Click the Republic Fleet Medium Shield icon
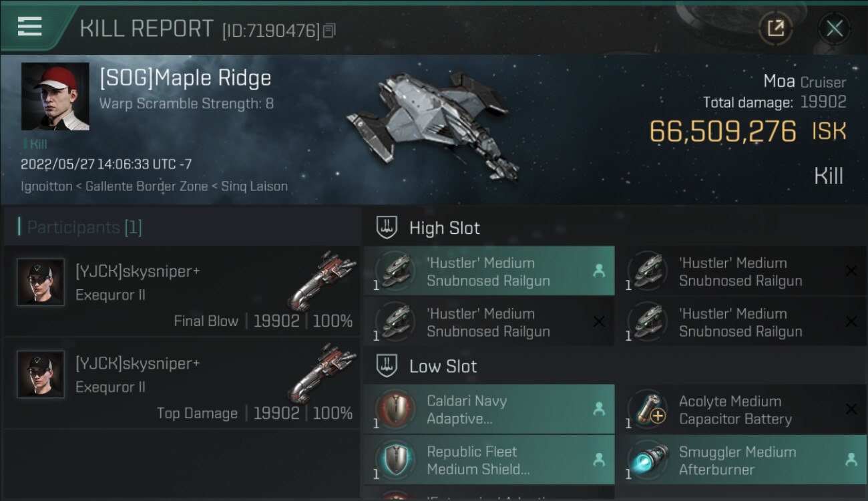Screen dimensions: 868x501 coord(395,460)
